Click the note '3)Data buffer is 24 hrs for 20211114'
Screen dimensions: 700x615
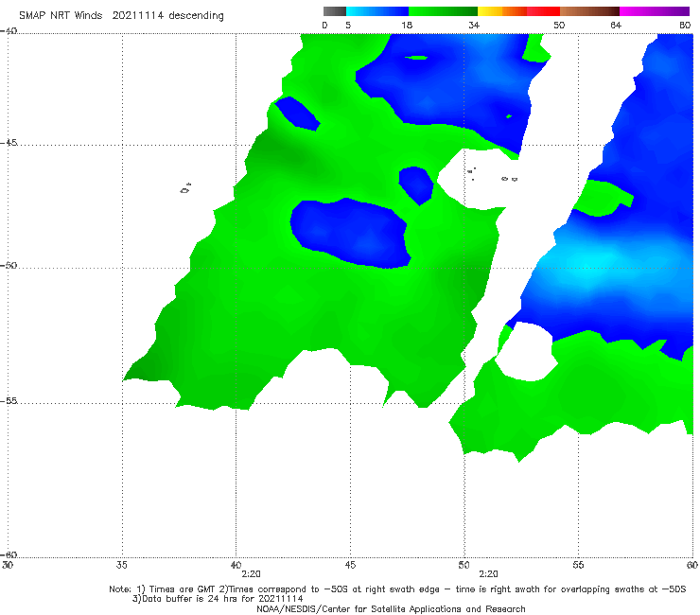click(218, 599)
